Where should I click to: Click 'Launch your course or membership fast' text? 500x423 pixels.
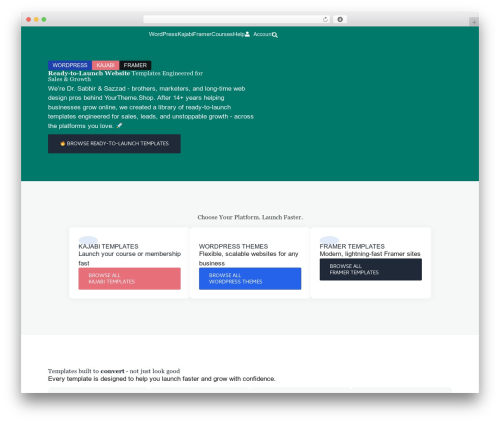130,258
